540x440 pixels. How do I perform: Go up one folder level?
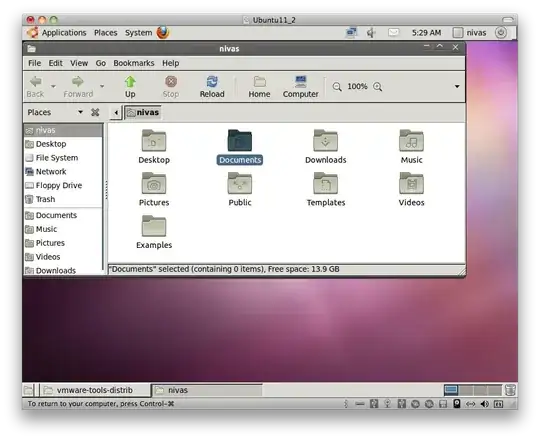(x=130, y=87)
